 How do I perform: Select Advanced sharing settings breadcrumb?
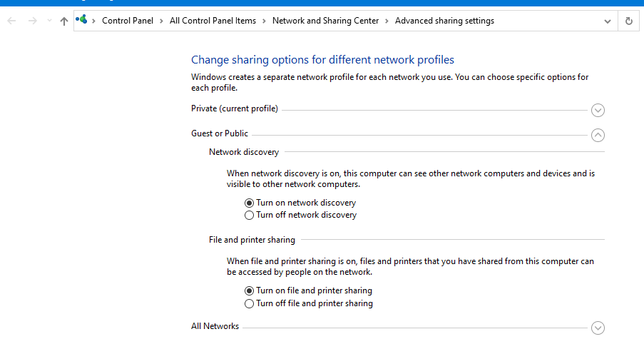coord(444,21)
